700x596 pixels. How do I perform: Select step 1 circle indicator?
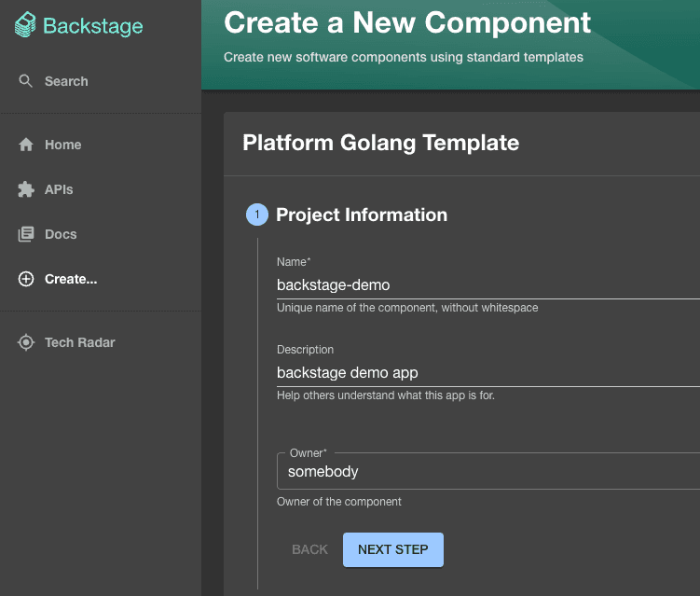point(257,215)
